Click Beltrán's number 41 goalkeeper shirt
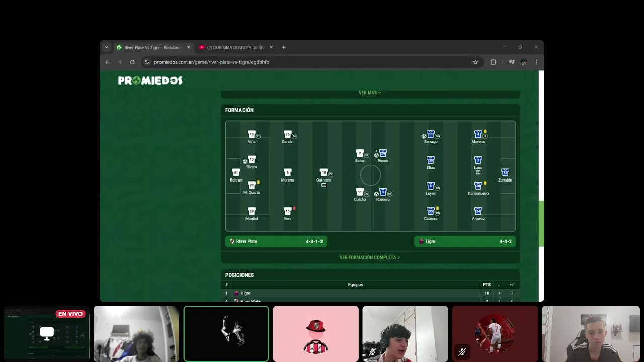 236,173
